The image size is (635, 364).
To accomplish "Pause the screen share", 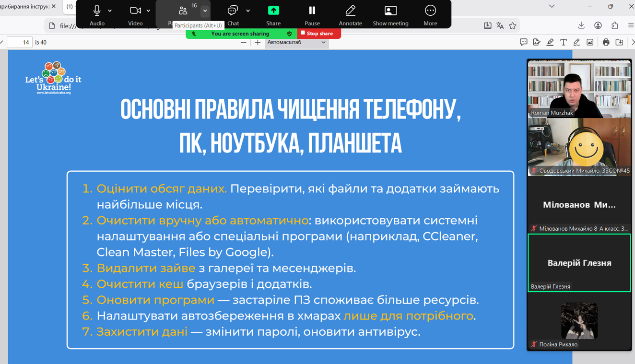I will click(312, 11).
